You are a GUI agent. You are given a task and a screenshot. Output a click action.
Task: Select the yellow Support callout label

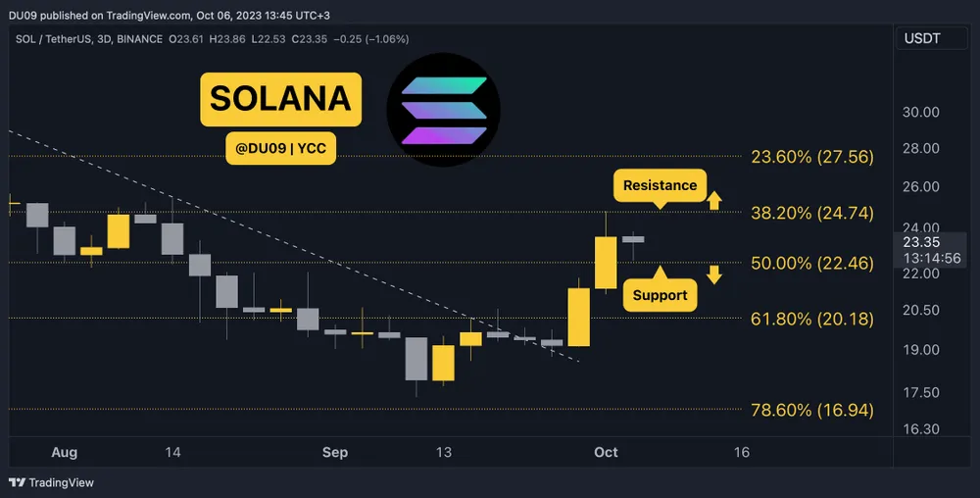660,294
